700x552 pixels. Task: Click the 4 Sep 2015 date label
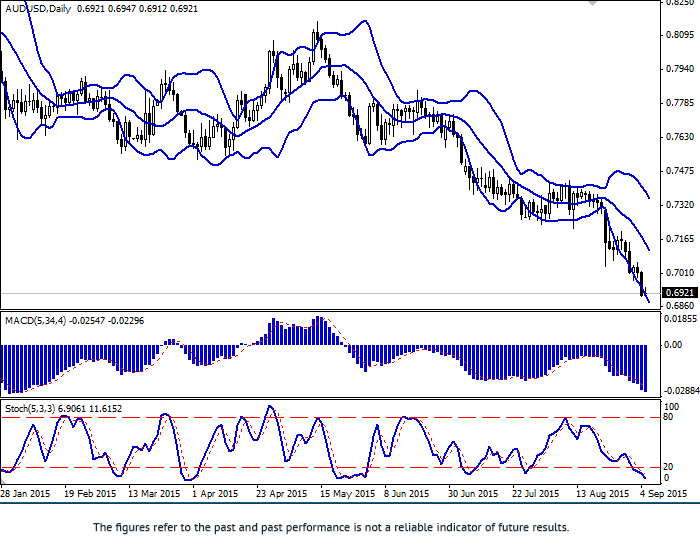[663, 494]
